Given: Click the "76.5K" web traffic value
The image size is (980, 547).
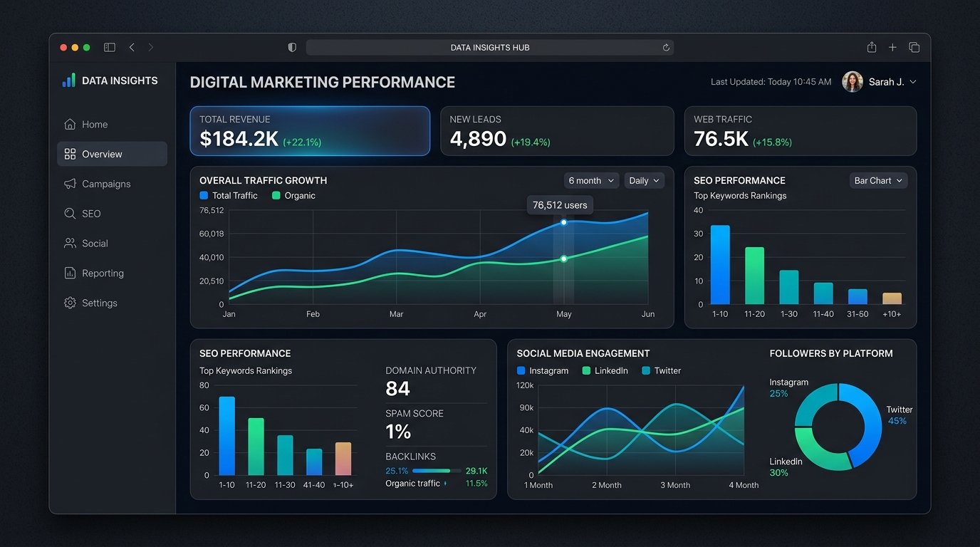Looking at the screenshot, I should pyautogui.click(x=721, y=139).
